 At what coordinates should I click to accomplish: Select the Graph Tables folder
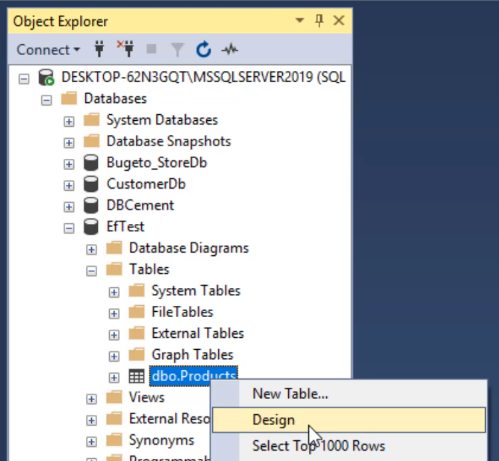pyautogui.click(x=192, y=355)
